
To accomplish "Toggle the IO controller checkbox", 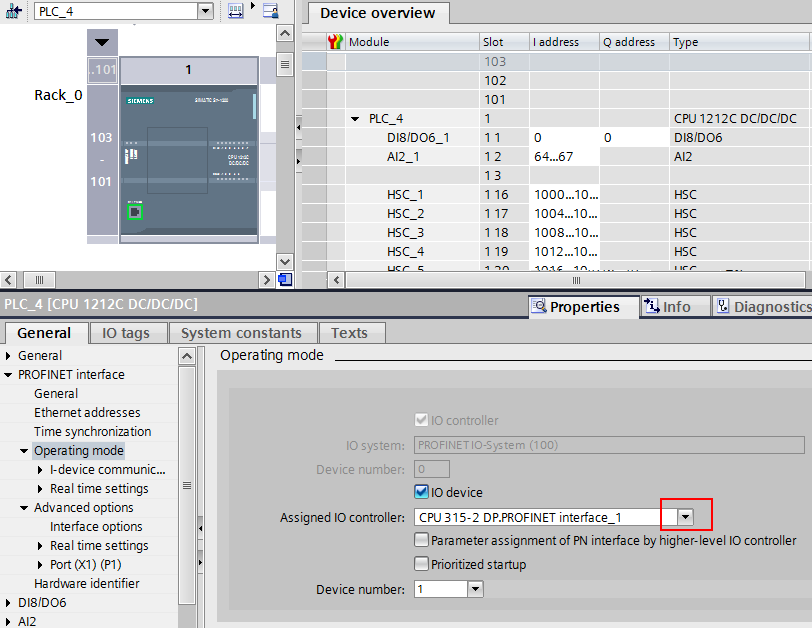I will 421,420.
